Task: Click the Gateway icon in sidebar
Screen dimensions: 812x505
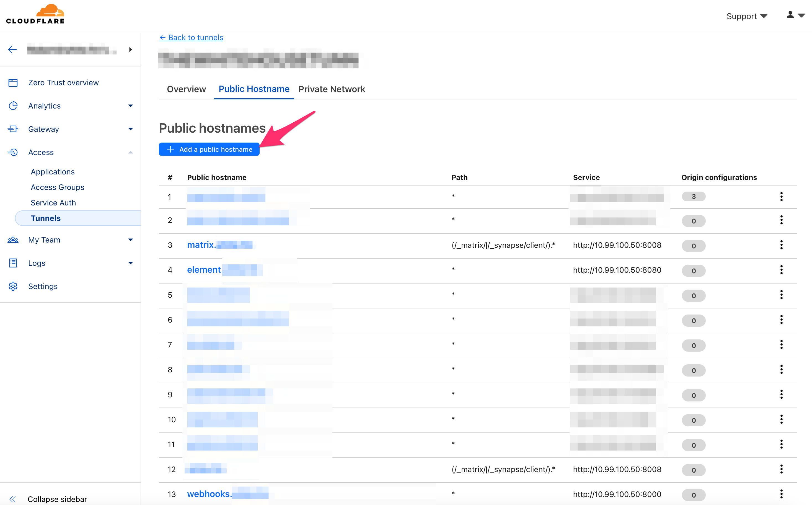Action: 13,129
